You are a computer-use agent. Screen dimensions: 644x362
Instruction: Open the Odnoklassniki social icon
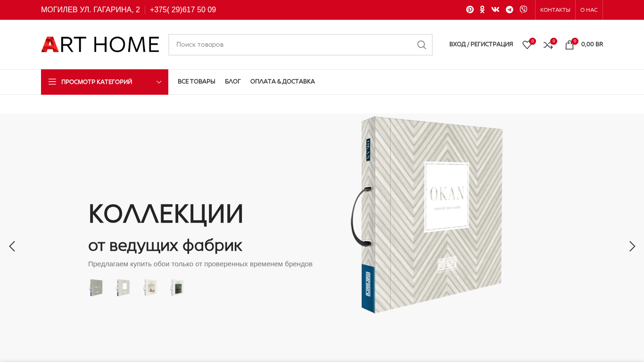point(482,9)
